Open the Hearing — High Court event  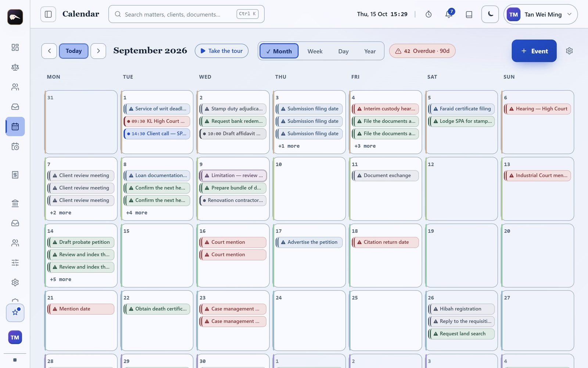[x=537, y=109]
